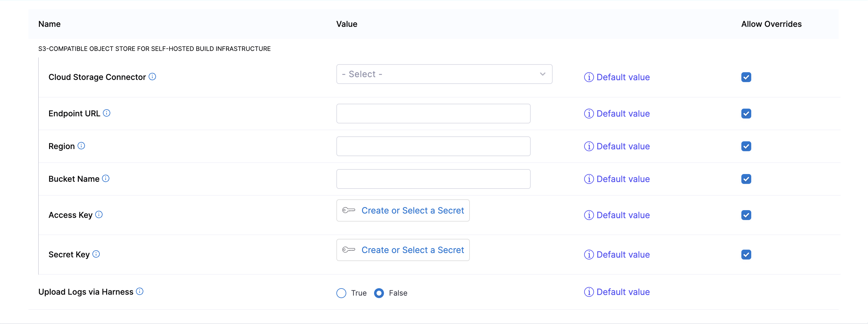Click info icon beside Bucket Name
Image resolution: width=868 pixels, height=324 pixels.
click(106, 178)
